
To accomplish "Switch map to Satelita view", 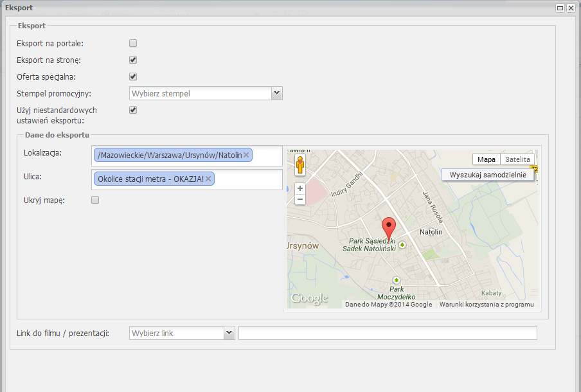I will [x=517, y=159].
